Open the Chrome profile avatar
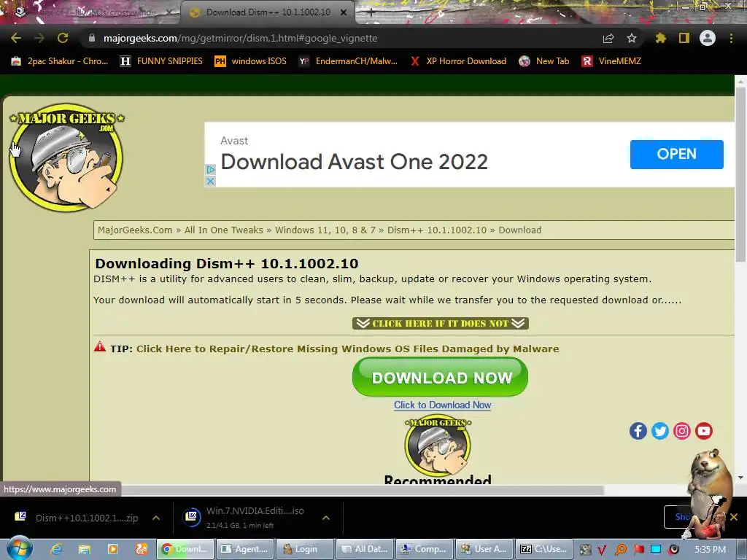Viewport: 747px width, 560px height. click(x=708, y=38)
